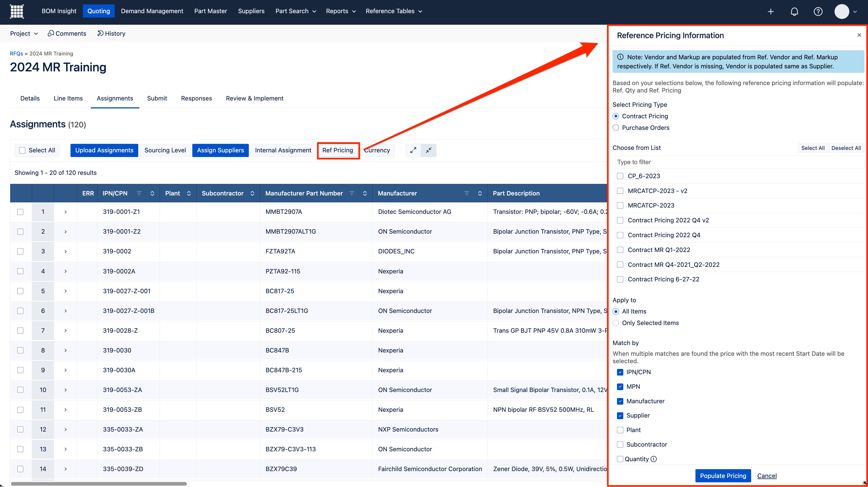Click the Sourcing Level button
The width and height of the screenshot is (868, 487).
[165, 150]
